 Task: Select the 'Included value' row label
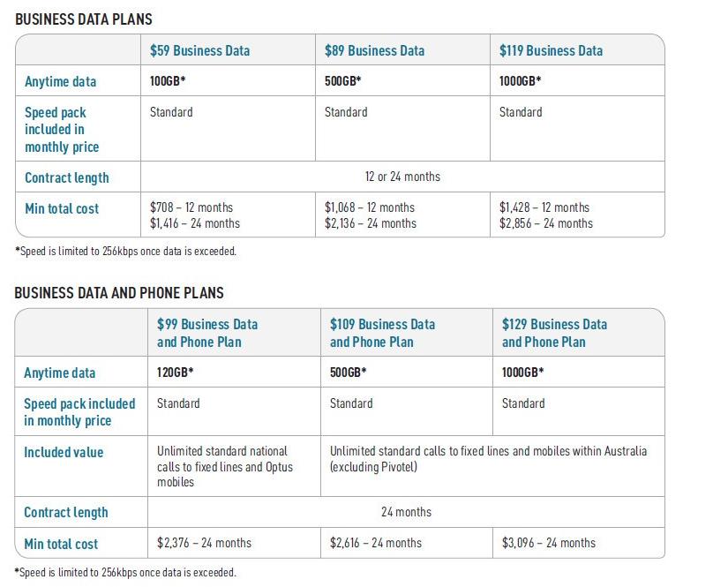[x=64, y=452]
